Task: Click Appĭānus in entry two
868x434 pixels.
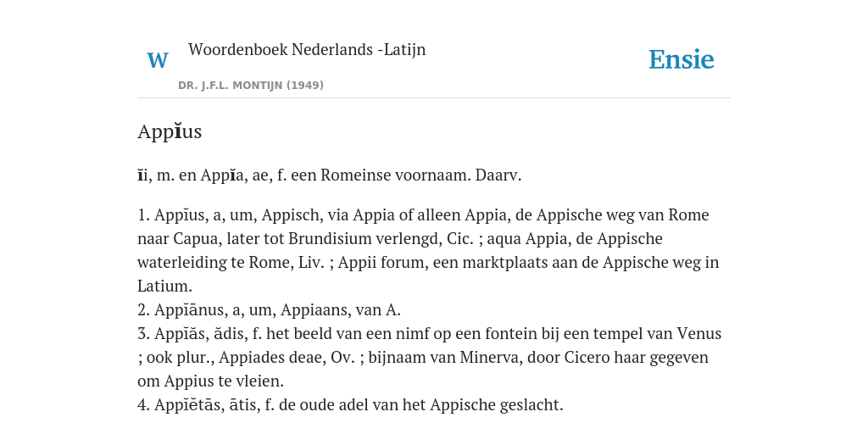Action: tap(189, 310)
